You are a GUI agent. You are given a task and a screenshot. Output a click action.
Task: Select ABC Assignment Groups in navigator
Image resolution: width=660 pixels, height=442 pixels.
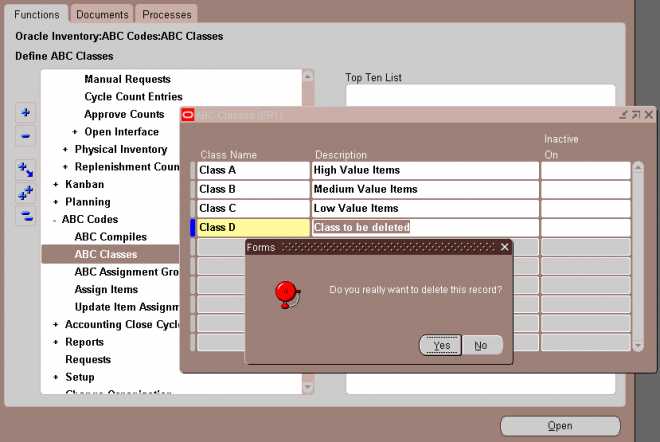tap(126, 272)
